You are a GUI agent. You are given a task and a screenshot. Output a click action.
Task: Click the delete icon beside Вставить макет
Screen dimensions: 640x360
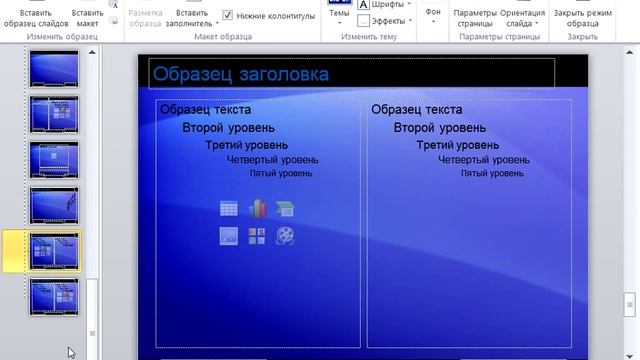[114, 20]
